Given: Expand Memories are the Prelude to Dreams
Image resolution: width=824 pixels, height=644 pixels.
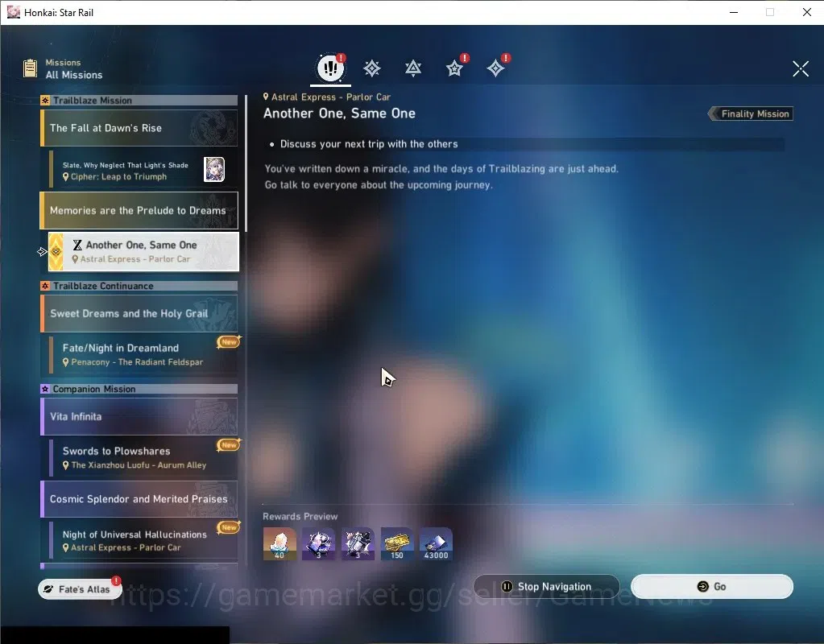Looking at the screenshot, I should [x=139, y=211].
